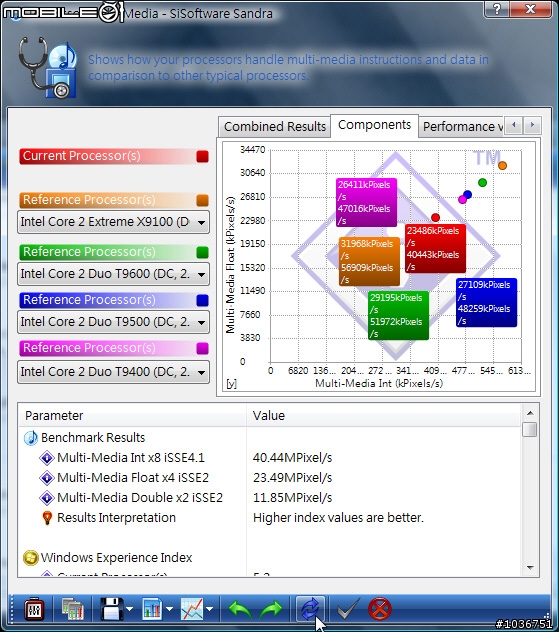Open the Intel Core 2 Duo T9500 dropdown
The image size is (559, 632).
point(113,322)
